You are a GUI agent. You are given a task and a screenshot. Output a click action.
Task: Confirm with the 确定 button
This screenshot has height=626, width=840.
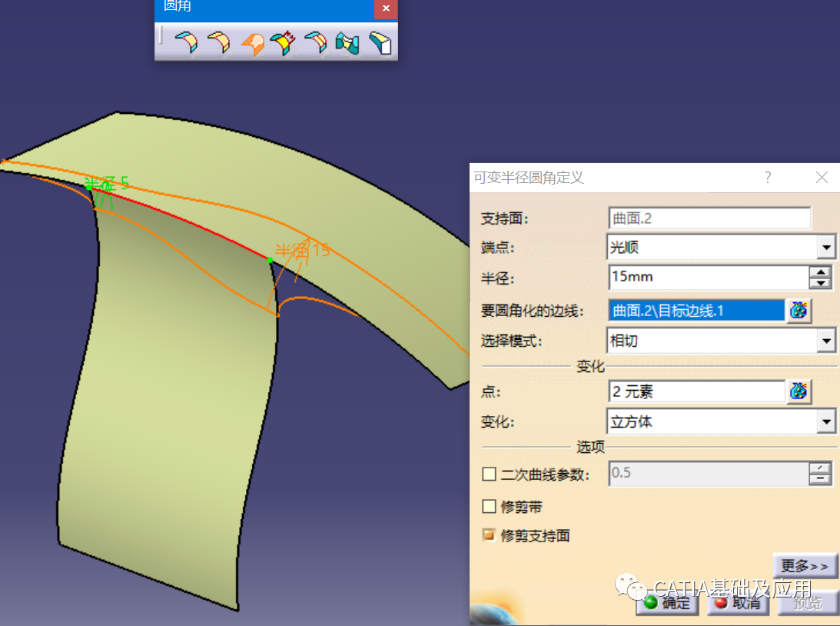coord(668,603)
